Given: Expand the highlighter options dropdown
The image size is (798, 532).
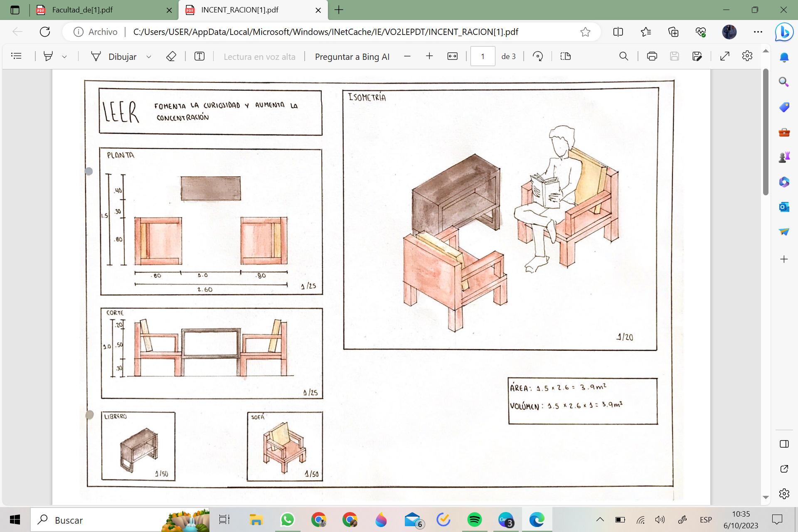Looking at the screenshot, I should point(64,57).
